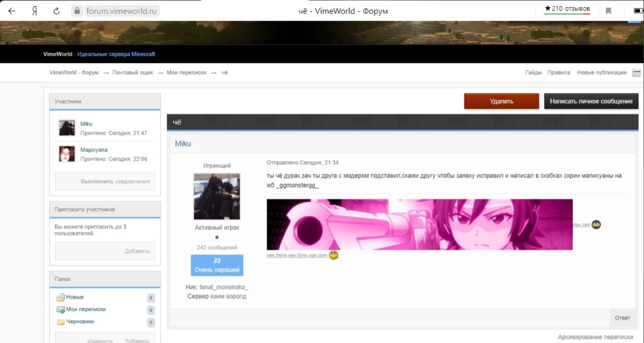Open Архивирование переписки link
The image size is (644, 343).
[x=596, y=337]
